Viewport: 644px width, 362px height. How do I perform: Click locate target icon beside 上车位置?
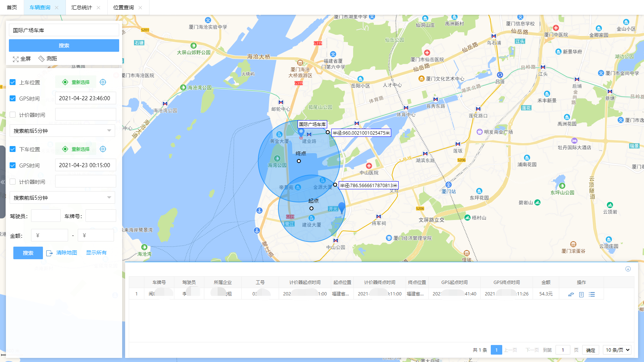103,82
